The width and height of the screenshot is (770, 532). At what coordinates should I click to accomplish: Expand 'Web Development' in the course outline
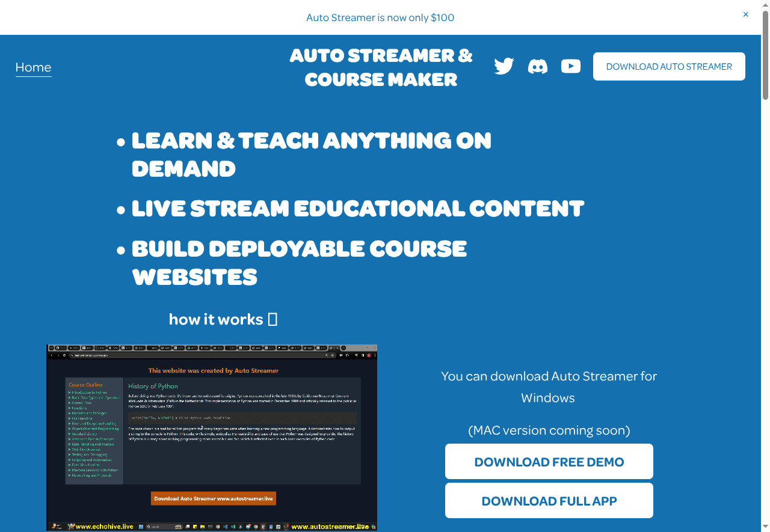pyautogui.click(x=85, y=449)
